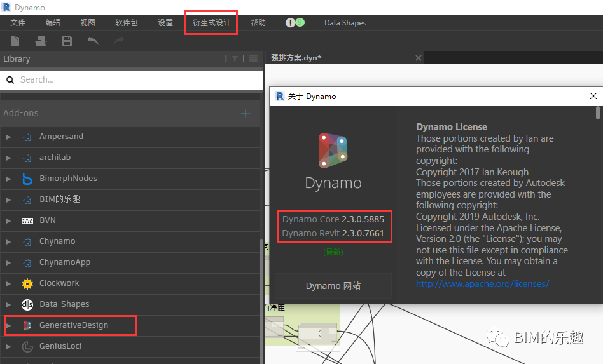Expand the ChynamoApp package arrow
The height and width of the screenshot is (364, 603).
[8, 262]
